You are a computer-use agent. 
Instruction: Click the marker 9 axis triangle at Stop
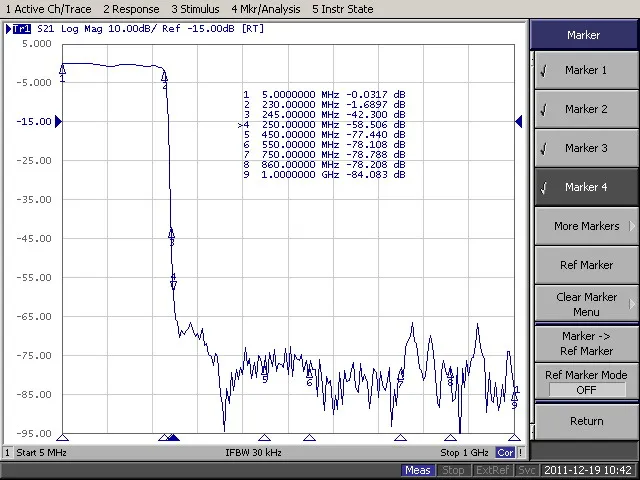pyautogui.click(x=514, y=438)
